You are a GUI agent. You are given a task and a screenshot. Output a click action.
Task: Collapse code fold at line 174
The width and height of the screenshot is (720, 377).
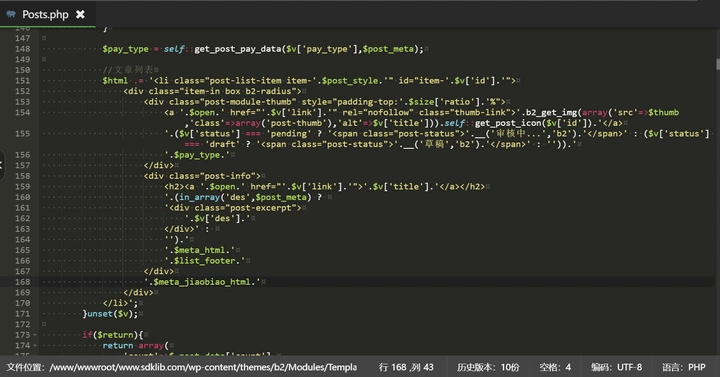click(35, 346)
